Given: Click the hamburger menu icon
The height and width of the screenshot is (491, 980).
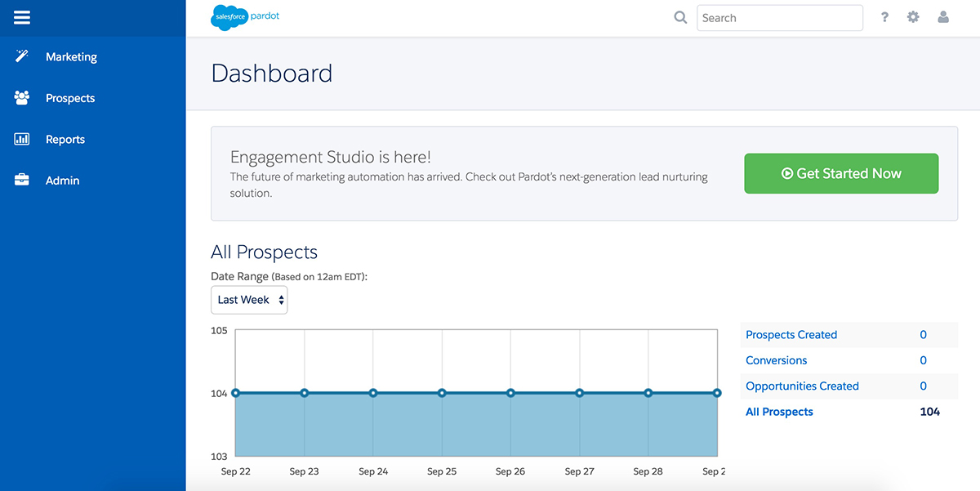Looking at the screenshot, I should tap(22, 18).
